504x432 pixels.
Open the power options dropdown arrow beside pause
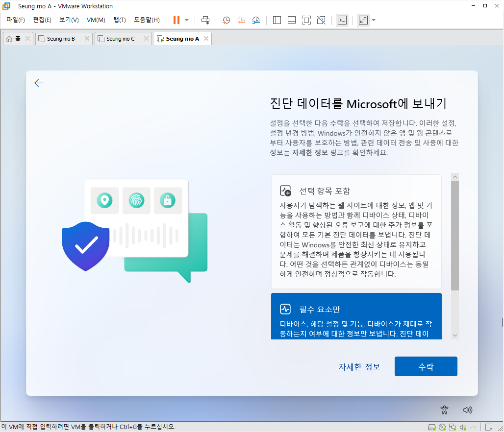pos(187,20)
